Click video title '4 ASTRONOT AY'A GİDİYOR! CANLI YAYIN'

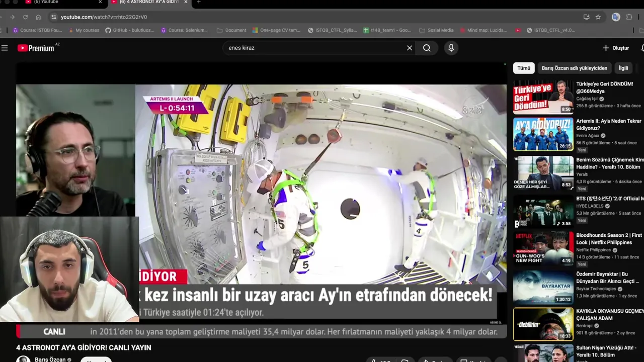point(84,347)
